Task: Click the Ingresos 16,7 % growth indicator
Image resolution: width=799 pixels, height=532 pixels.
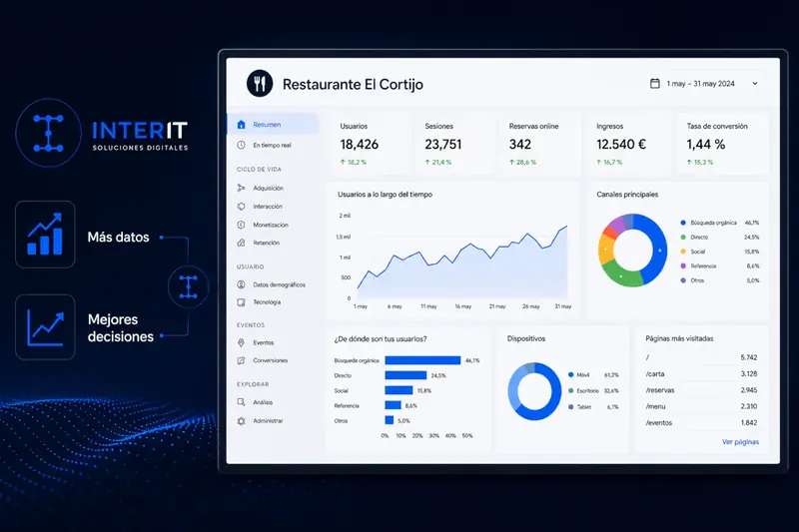Action: click(609, 163)
